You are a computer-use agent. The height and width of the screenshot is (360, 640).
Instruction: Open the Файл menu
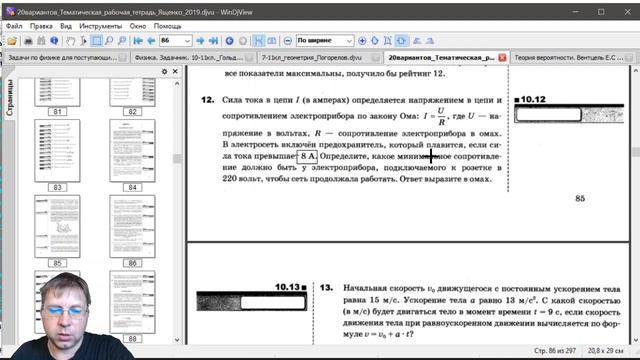point(14,26)
